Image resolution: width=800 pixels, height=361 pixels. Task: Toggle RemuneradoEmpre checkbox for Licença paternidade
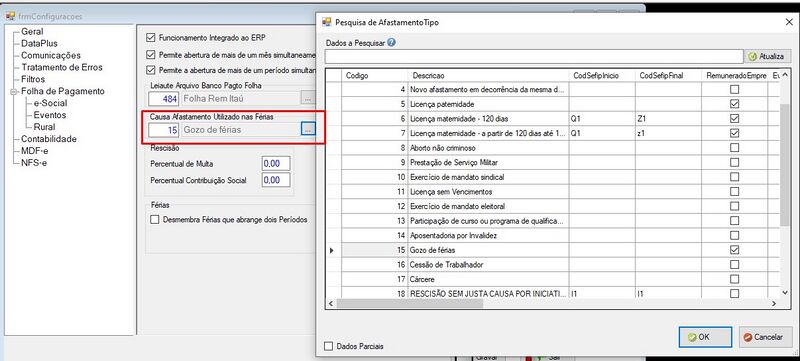734,104
